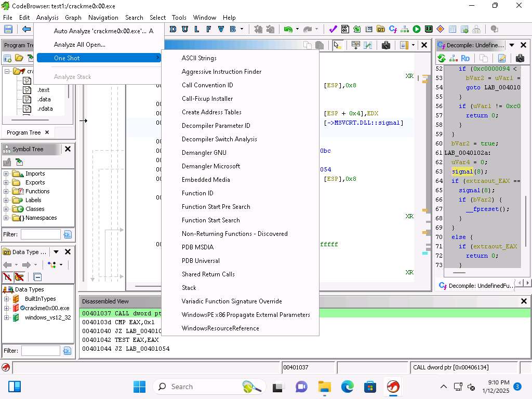Viewport: 532px width, 399px height.
Task: Choose Function ID analyzer in submenu
Action: point(197,193)
